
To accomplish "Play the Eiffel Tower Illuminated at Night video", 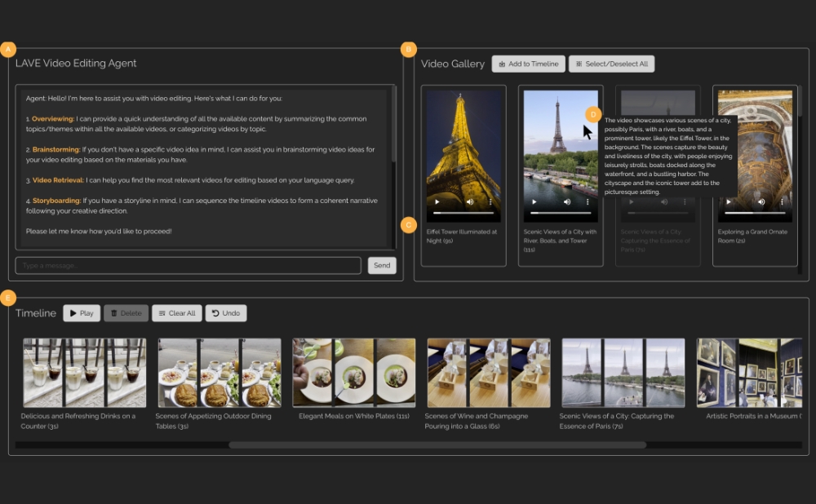I will tap(437, 201).
